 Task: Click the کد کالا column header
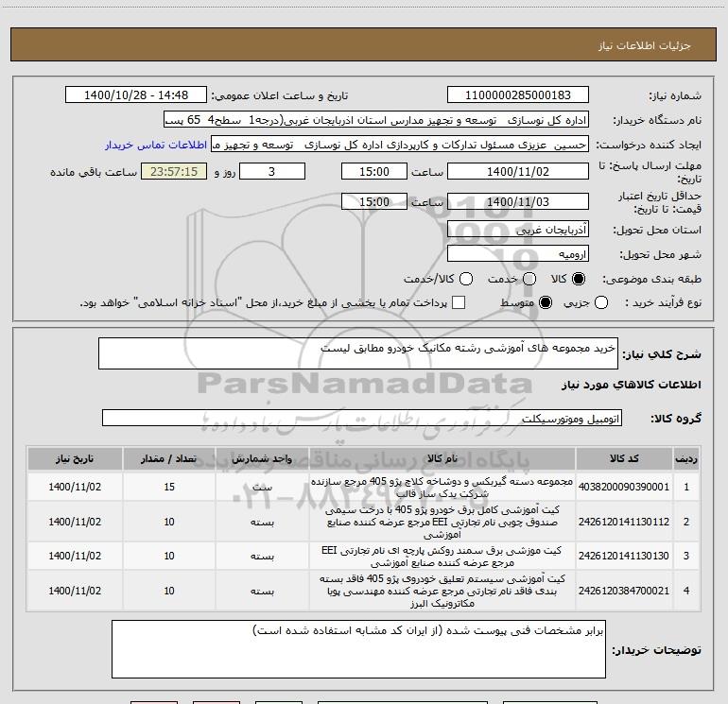point(624,458)
